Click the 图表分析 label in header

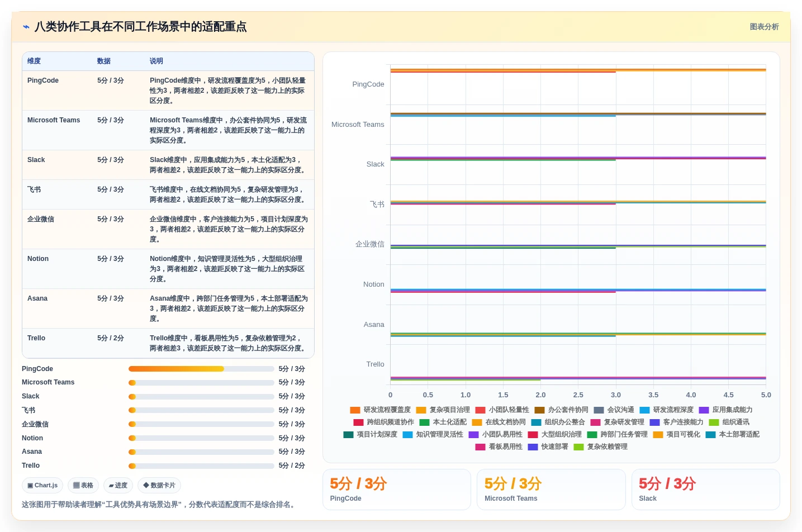tap(764, 27)
